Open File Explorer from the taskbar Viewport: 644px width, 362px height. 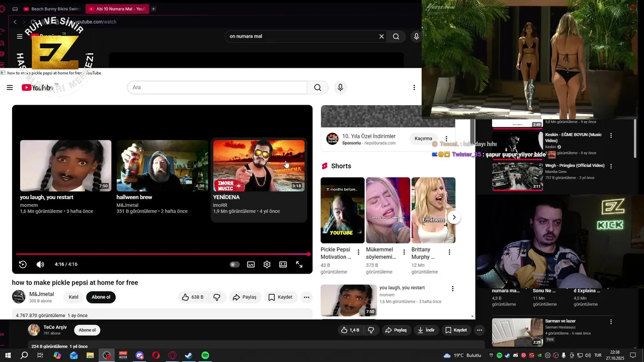[90, 355]
